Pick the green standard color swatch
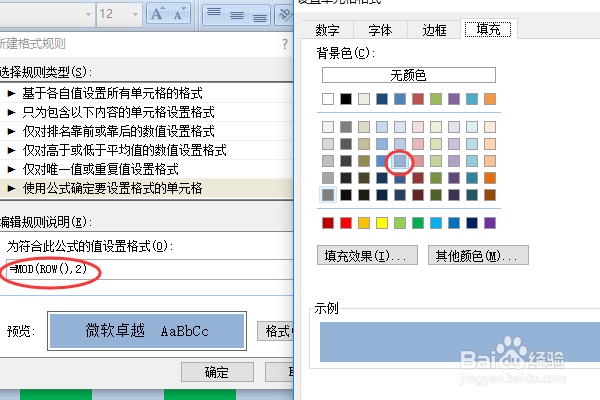 (418, 223)
